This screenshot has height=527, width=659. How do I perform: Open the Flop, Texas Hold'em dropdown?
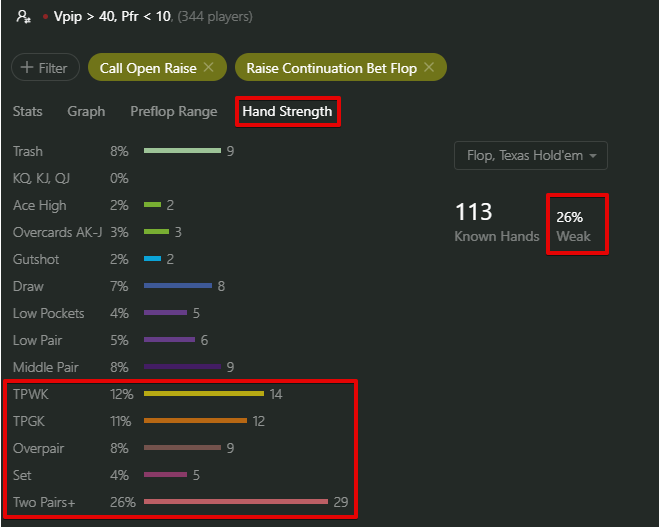coord(531,155)
